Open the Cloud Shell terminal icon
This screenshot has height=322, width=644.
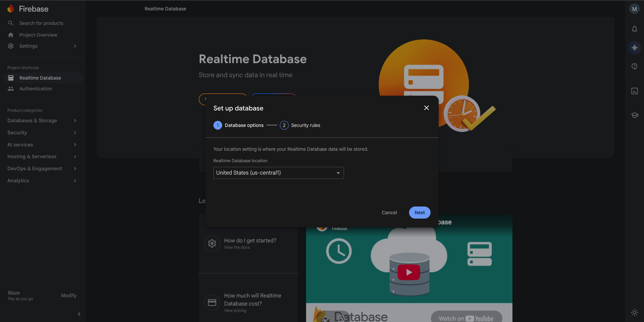coord(634,91)
